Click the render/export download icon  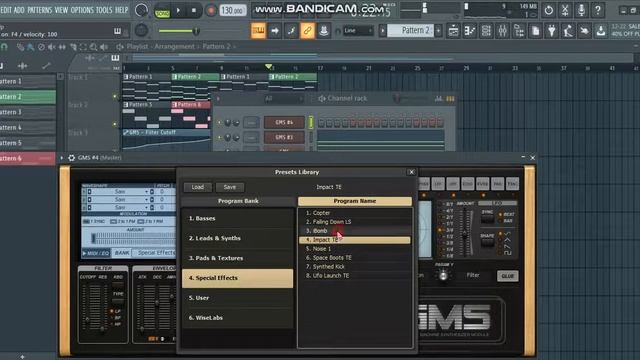tap(600, 31)
